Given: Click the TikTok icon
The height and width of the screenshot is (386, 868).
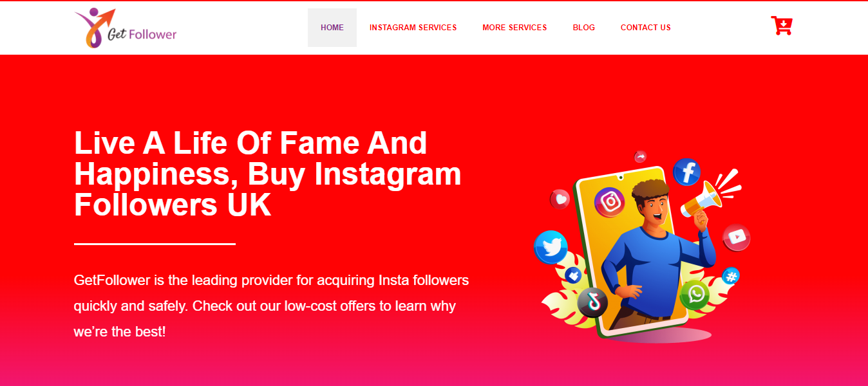Looking at the screenshot, I should point(592,302).
